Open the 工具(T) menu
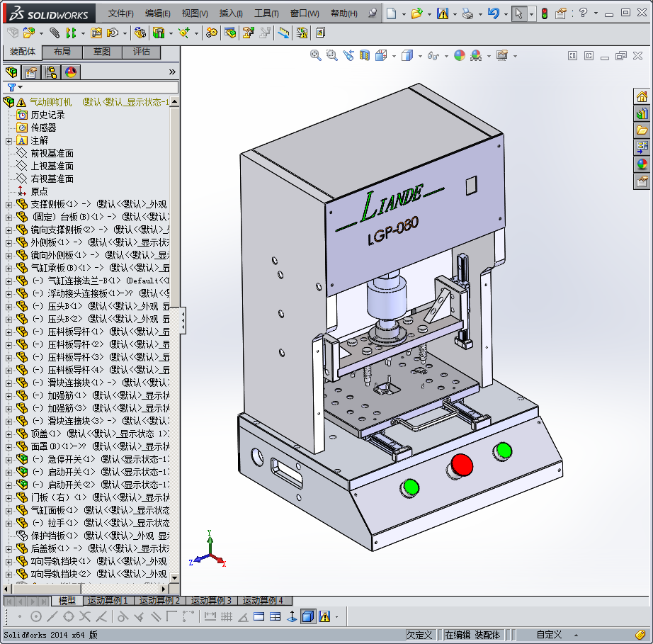The image size is (653, 644). [266, 13]
